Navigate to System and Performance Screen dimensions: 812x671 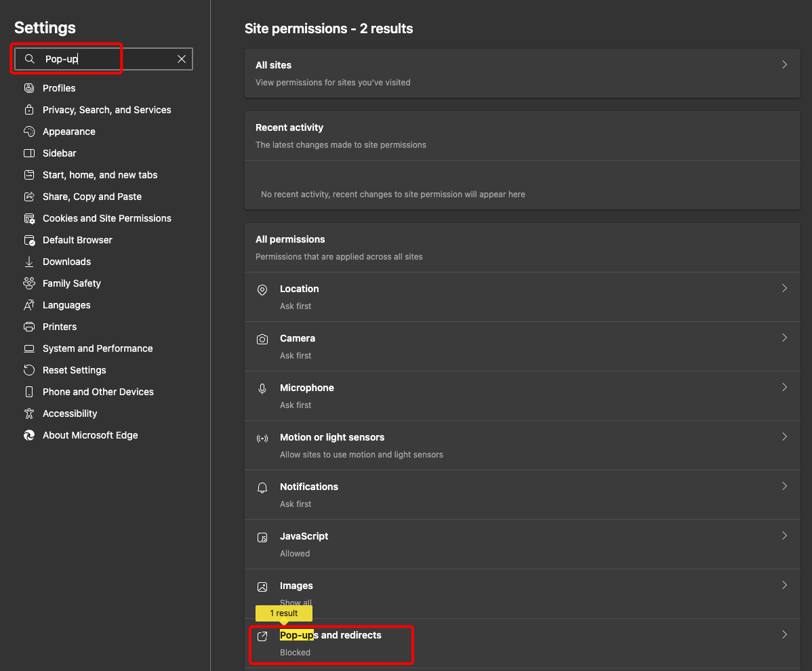[98, 348]
